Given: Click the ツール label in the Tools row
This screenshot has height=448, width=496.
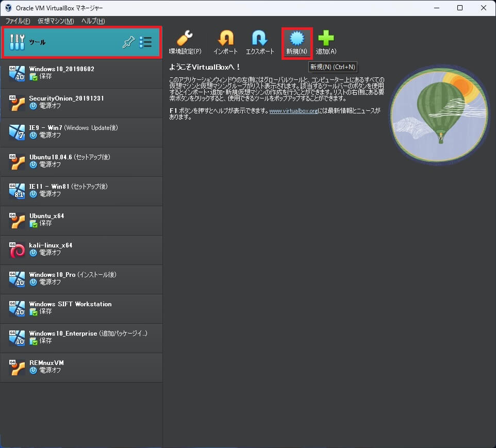Looking at the screenshot, I should pos(37,42).
